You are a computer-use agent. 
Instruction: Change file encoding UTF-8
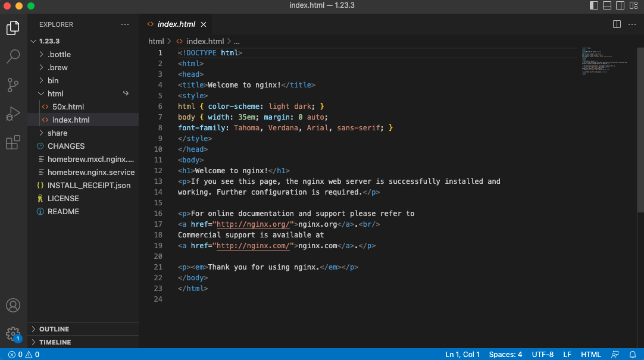pyautogui.click(x=543, y=355)
